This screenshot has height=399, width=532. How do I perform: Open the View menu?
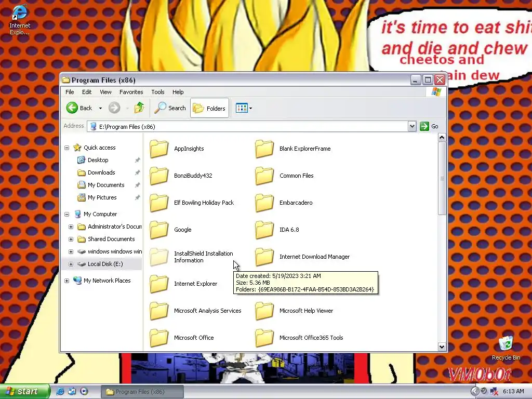(x=105, y=92)
